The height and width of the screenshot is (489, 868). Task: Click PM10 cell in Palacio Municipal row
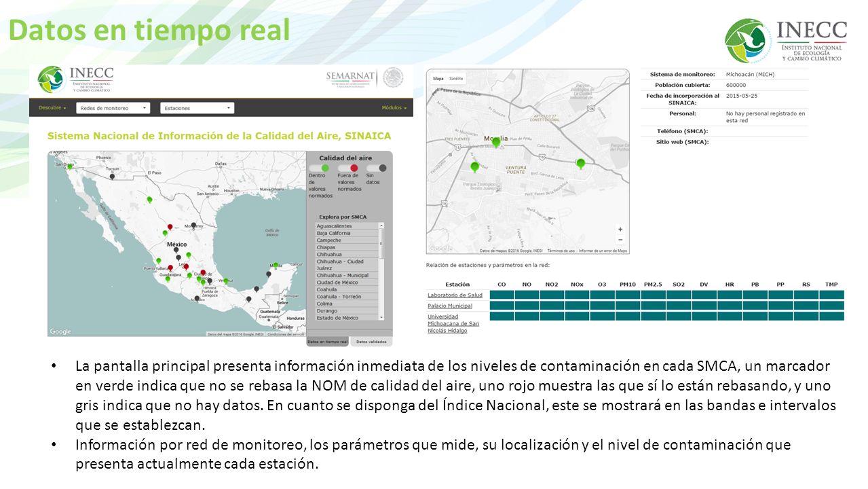coord(628,306)
